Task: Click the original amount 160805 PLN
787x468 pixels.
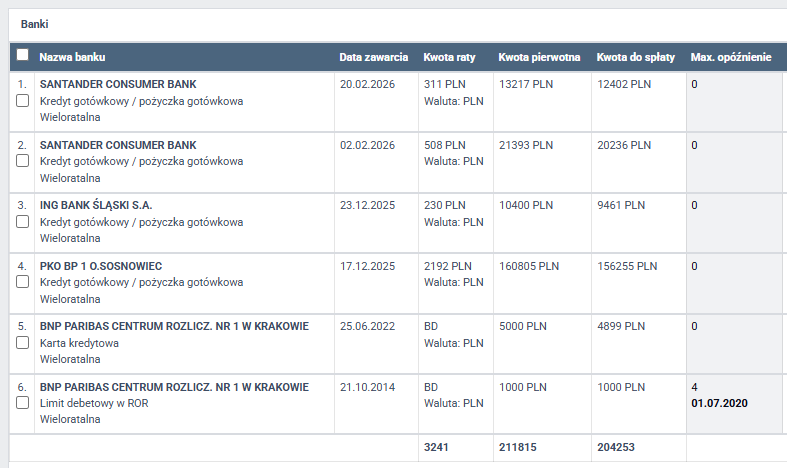Action: tap(529, 266)
